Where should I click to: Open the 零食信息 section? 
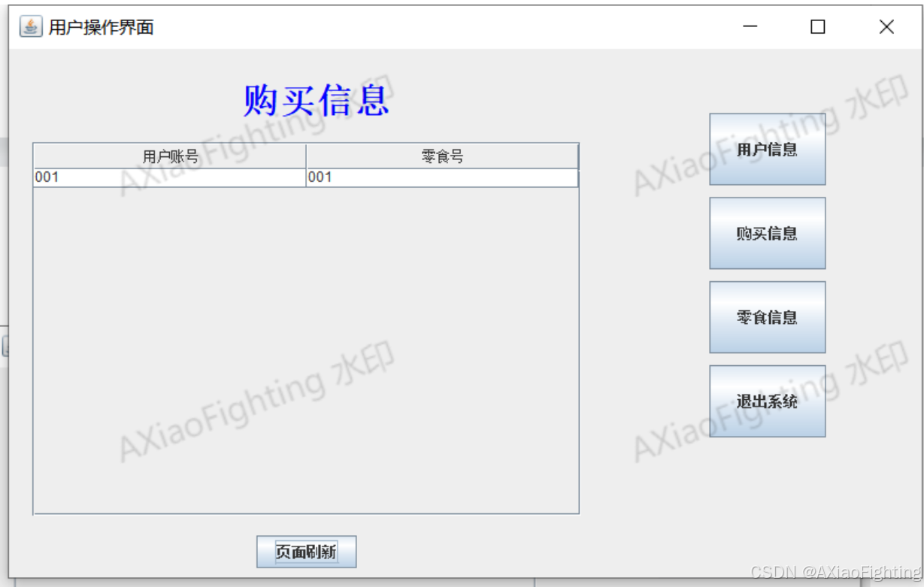pyautogui.click(x=768, y=317)
